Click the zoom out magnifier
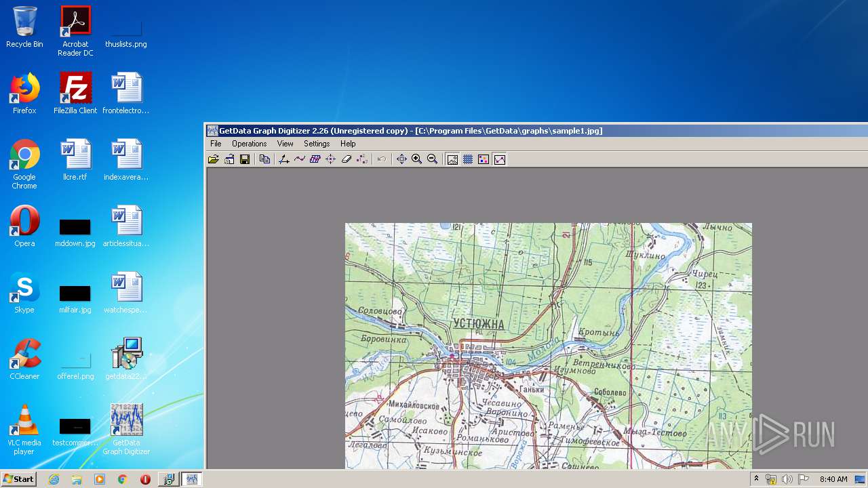This screenshot has width=868, height=488. 432,159
